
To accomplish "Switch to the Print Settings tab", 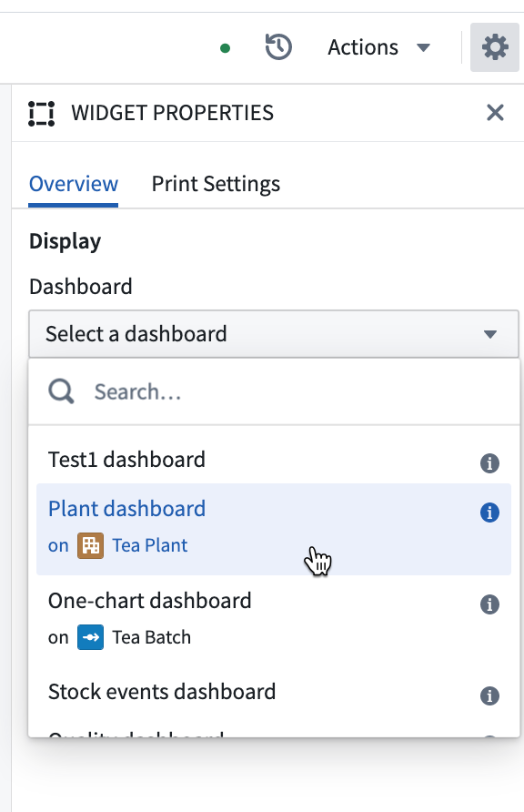I will click(x=216, y=184).
